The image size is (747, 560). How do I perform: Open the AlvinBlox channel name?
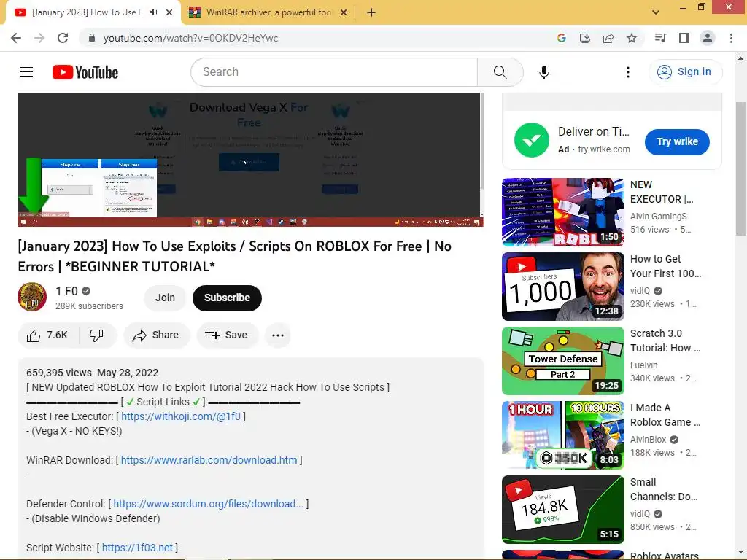(x=648, y=439)
